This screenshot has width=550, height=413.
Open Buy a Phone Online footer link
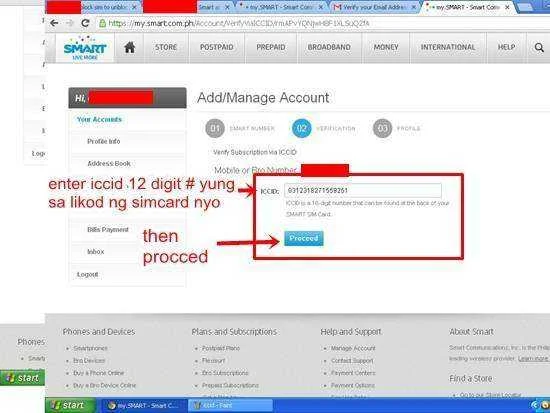click(x=99, y=373)
